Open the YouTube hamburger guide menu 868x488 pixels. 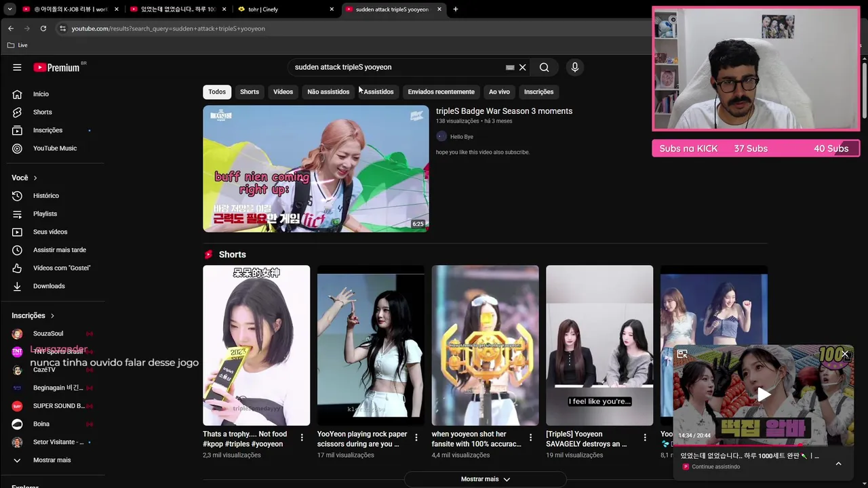(17, 67)
